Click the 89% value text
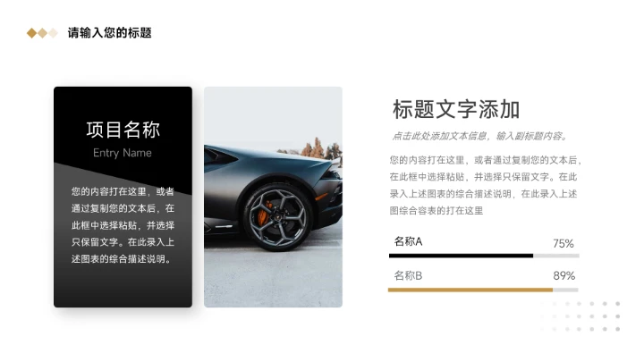644x362 pixels. (563, 276)
